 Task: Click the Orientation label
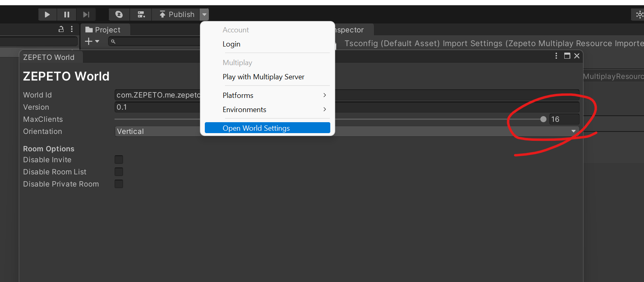(x=43, y=131)
